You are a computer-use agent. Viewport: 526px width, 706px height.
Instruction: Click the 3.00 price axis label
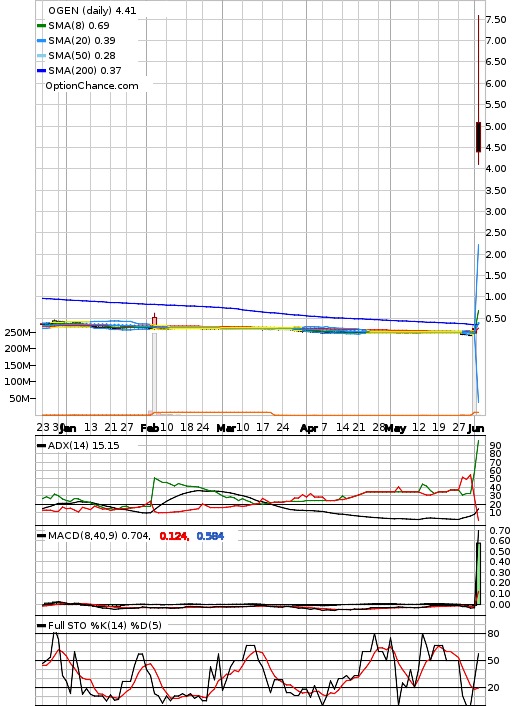click(x=496, y=211)
